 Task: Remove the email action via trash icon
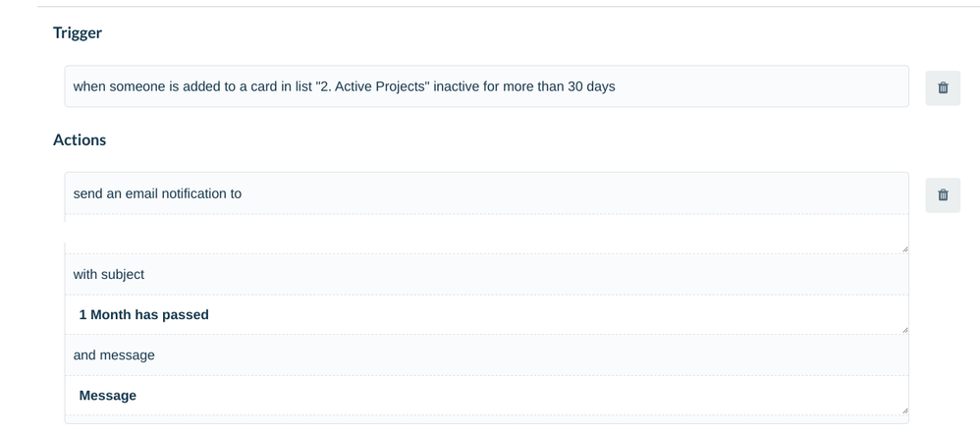943,195
